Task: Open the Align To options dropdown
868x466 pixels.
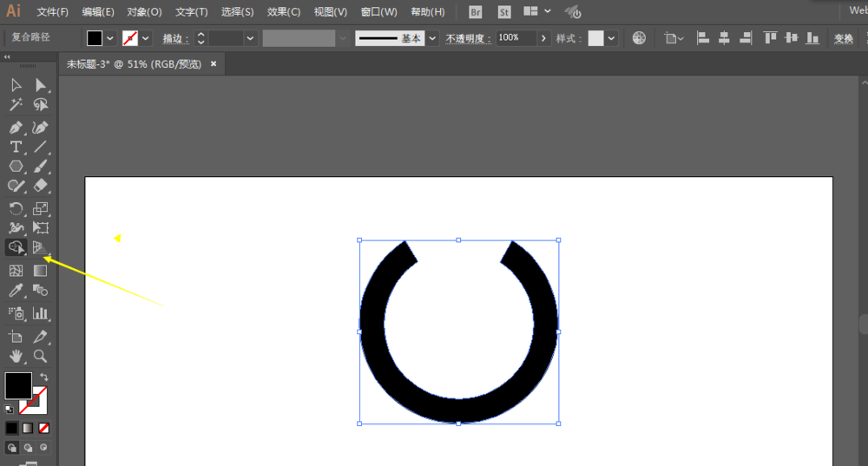Action: click(674, 38)
